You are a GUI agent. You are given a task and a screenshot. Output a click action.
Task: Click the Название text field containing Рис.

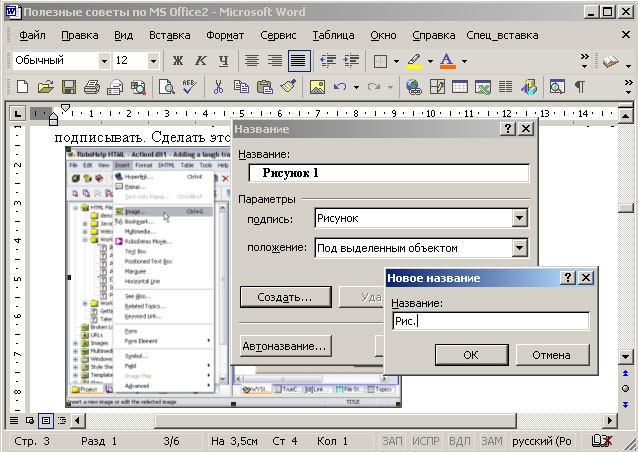tap(490, 322)
